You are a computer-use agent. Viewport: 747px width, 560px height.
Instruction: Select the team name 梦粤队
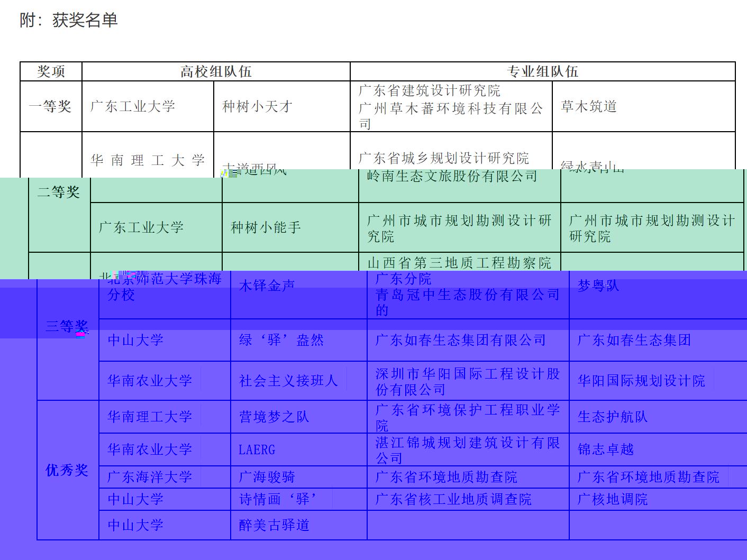pyautogui.click(x=598, y=286)
